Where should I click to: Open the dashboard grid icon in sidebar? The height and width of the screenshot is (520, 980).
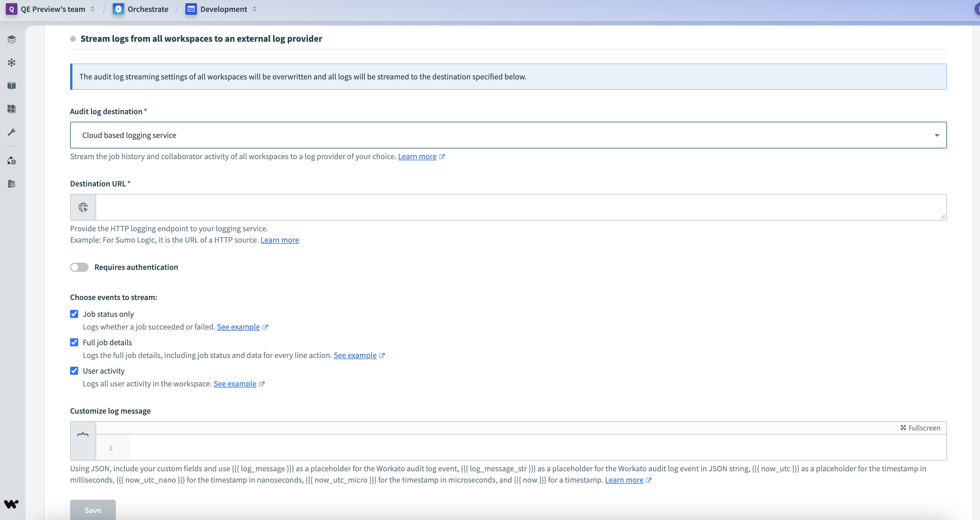click(11, 109)
